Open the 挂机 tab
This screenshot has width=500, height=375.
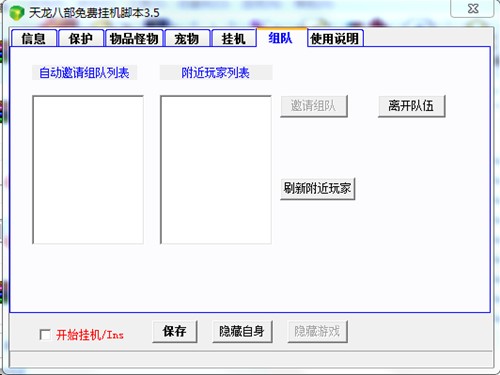click(x=234, y=38)
